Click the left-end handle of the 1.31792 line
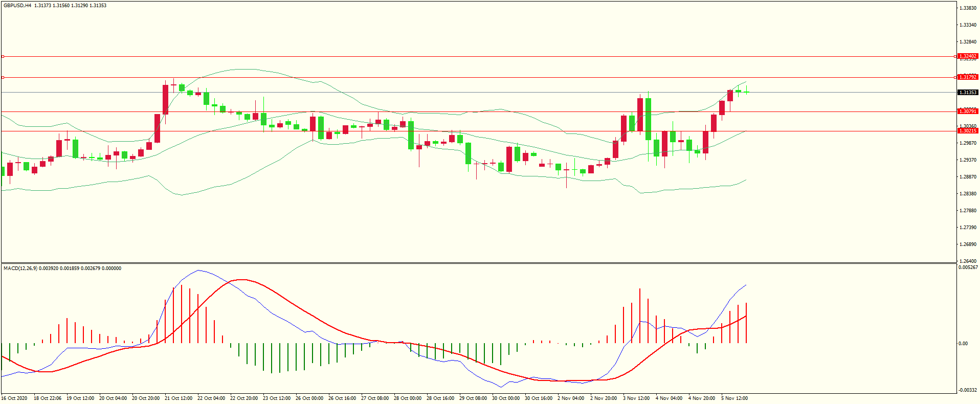Screen dimensions: 980x404 click(x=3, y=77)
